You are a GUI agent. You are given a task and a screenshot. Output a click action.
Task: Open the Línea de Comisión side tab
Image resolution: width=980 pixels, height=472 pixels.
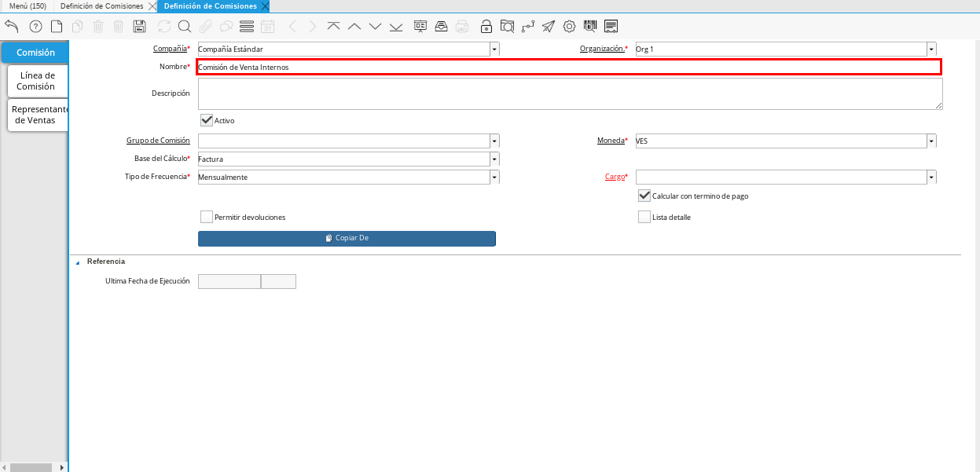(x=37, y=81)
